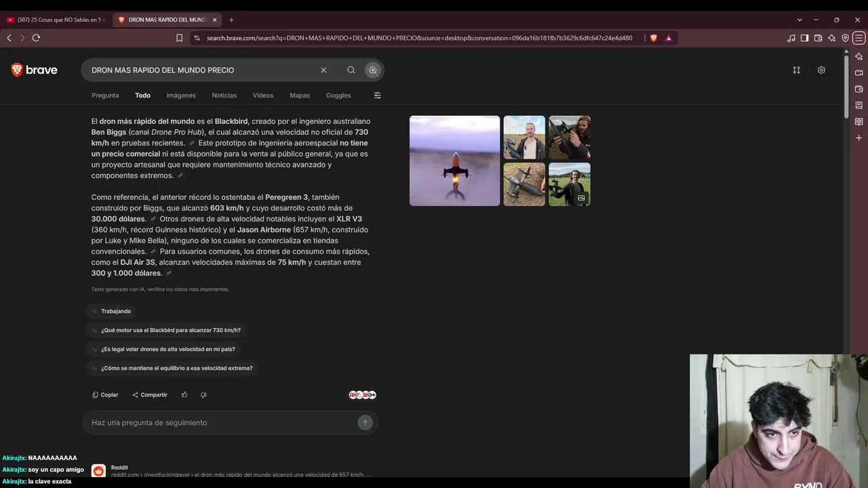Give the answer a thumbs down

203,394
